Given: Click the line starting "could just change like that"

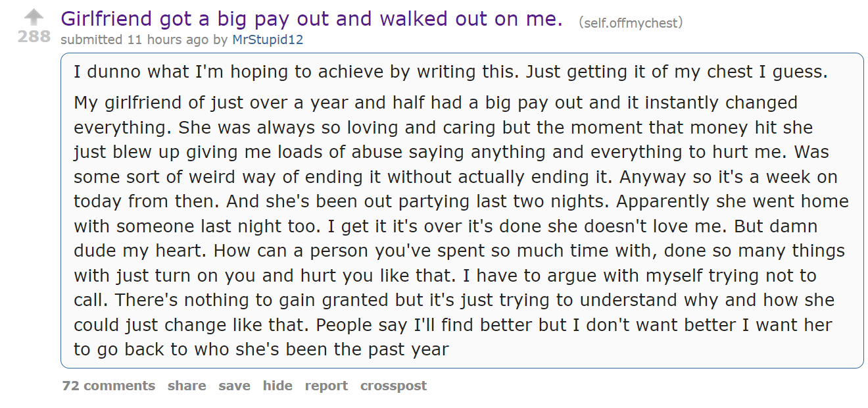Looking at the screenshot, I should coord(452,325).
